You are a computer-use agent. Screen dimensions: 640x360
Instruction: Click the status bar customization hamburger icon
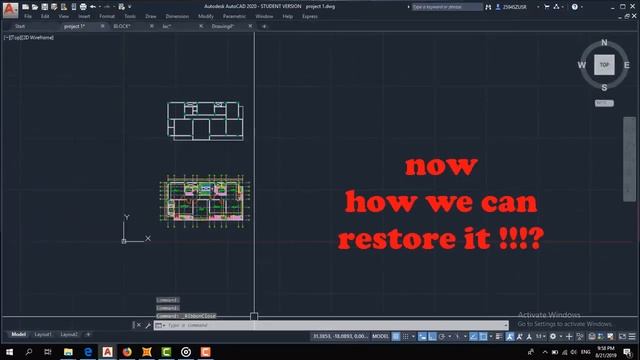click(x=632, y=336)
